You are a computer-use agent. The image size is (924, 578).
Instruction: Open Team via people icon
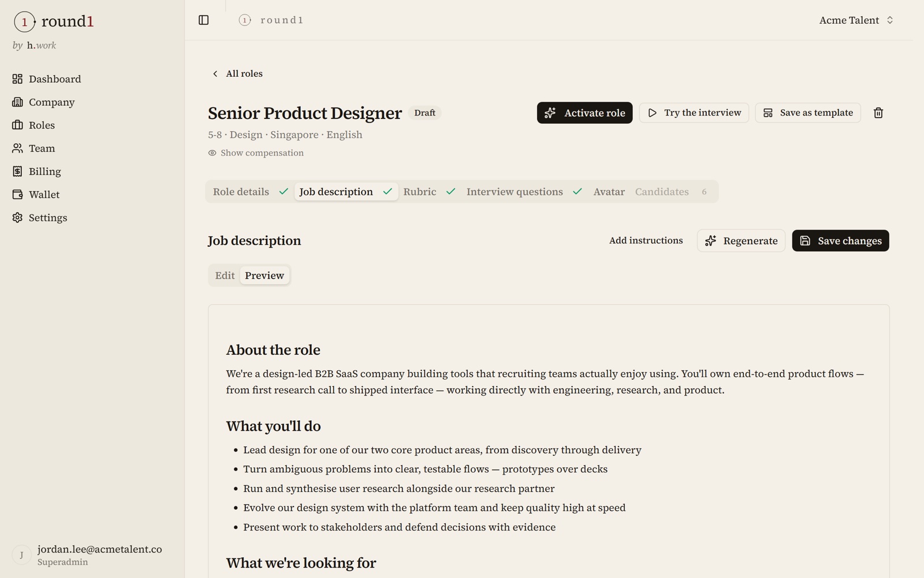17,148
